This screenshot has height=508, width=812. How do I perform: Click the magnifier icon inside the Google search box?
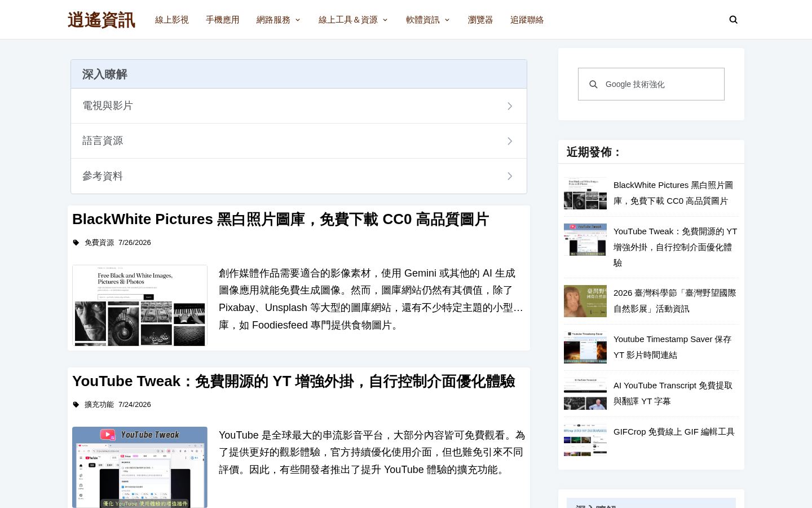593,84
